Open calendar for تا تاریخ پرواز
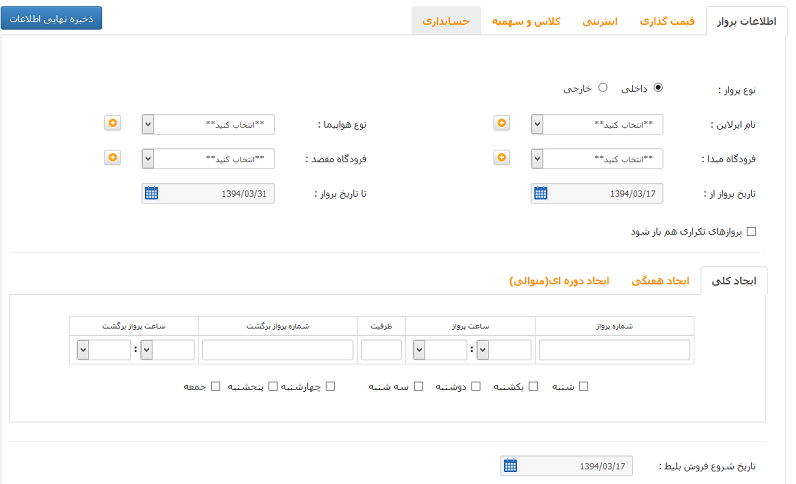The image size is (796, 484). pyautogui.click(x=151, y=193)
